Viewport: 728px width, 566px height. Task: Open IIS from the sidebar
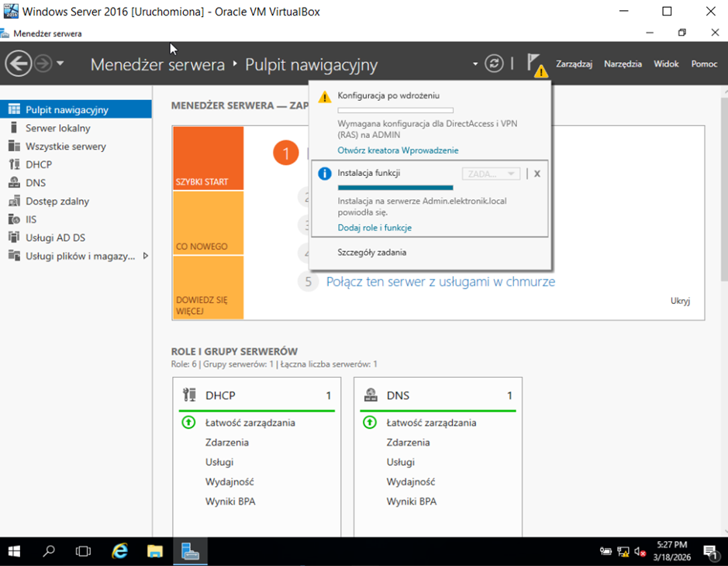(31, 219)
